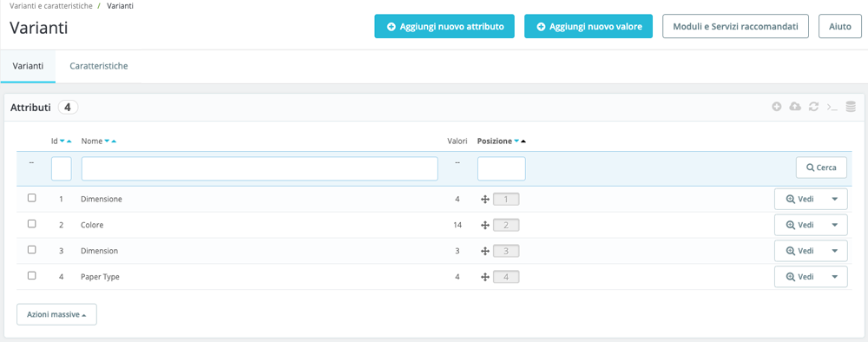Tick the checkbox for Dimension row
The width and height of the screenshot is (868, 342).
click(31, 250)
